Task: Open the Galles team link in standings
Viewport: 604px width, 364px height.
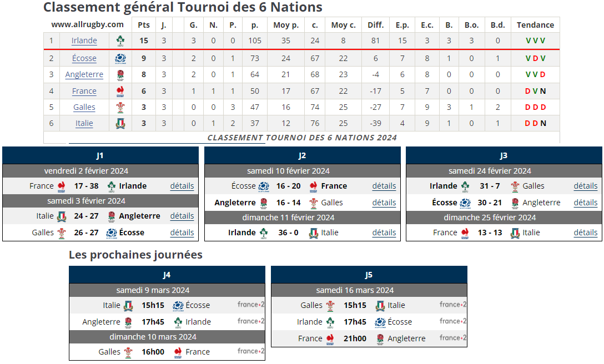Action: pyautogui.click(x=84, y=107)
